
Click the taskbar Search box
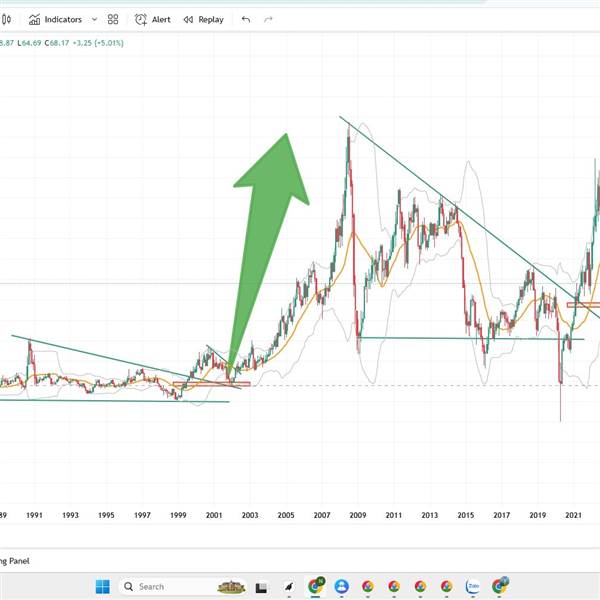coord(183,587)
